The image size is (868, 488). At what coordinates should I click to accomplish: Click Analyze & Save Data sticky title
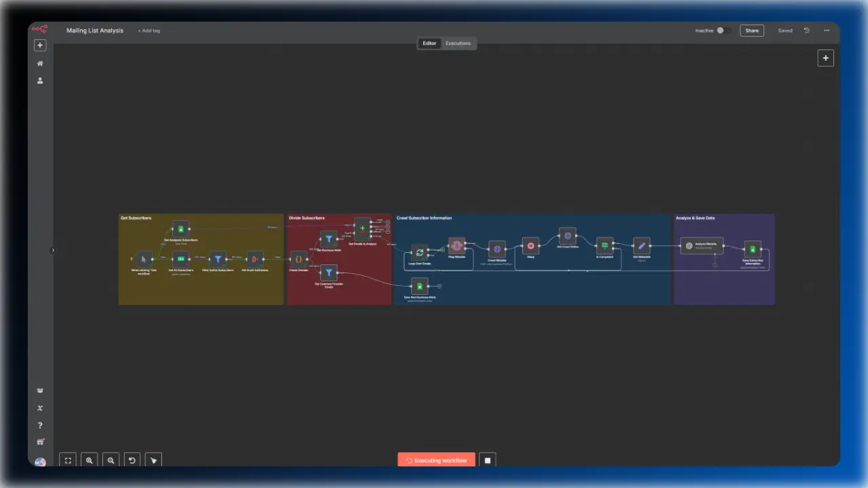695,218
